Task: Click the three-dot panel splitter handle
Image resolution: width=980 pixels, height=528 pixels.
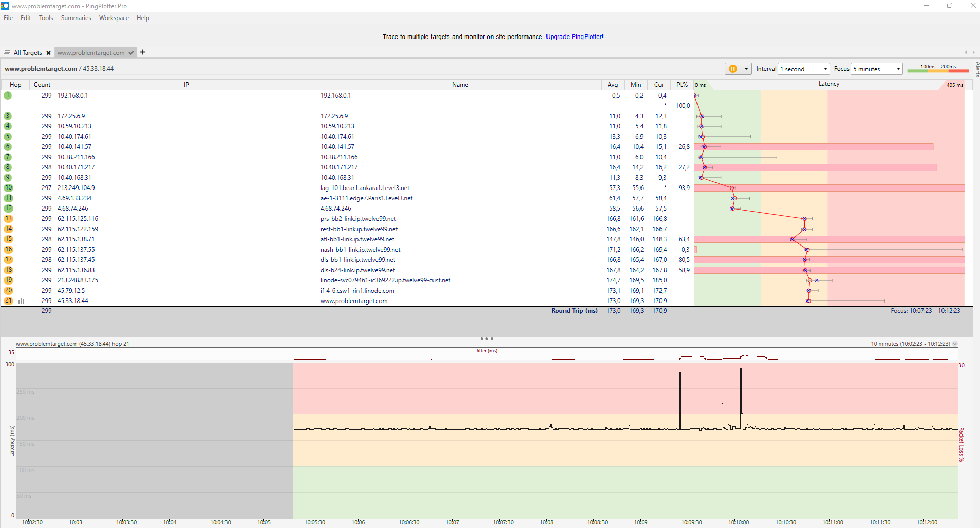Action: (486, 338)
